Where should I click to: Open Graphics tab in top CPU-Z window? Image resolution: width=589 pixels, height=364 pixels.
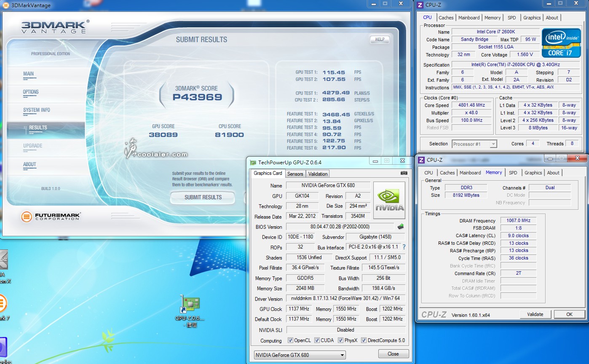pyautogui.click(x=532, y=18)
